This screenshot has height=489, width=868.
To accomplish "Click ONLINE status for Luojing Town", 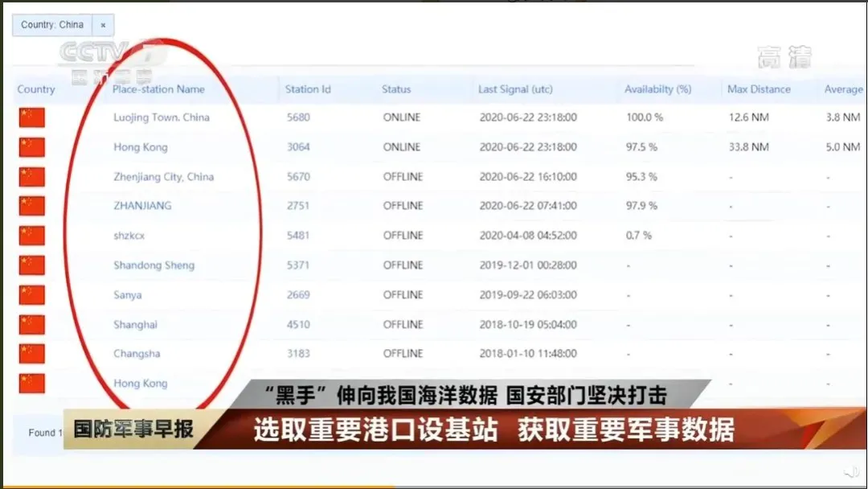I will point(402,117).
